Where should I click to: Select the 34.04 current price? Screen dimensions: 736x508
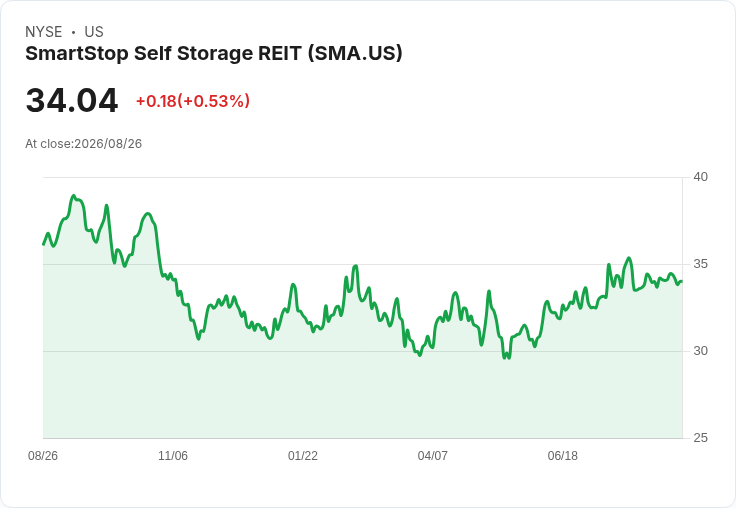[72, 100]
